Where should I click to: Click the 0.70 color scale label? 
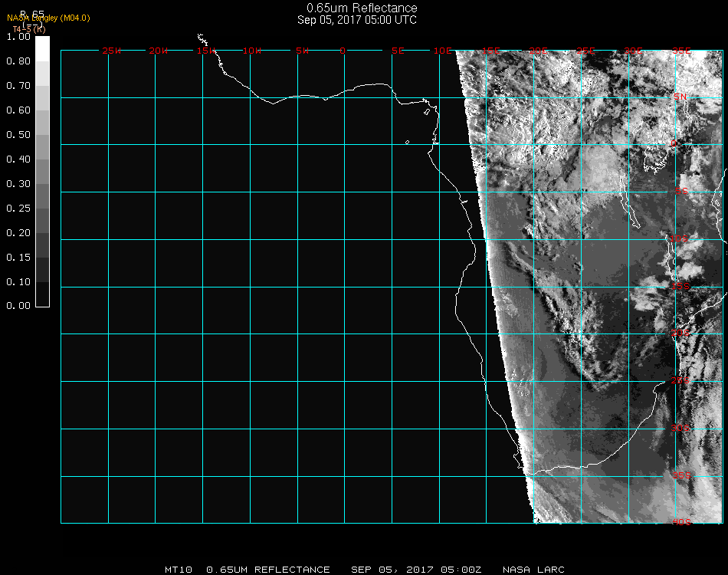pyautogui.click(x=18, y=86)
